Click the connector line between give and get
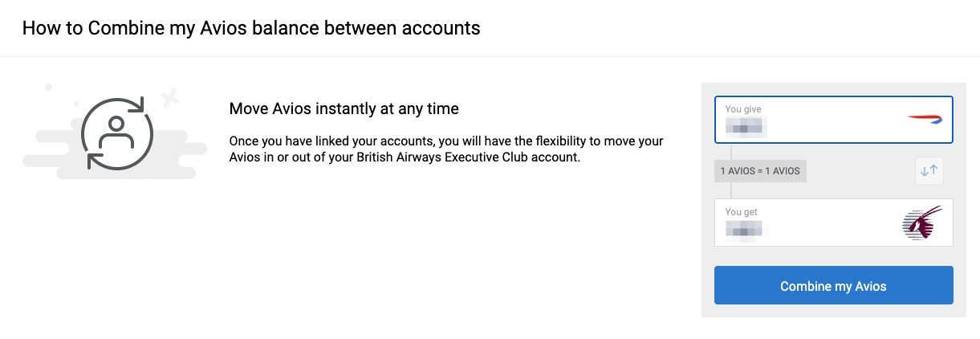 731,153
